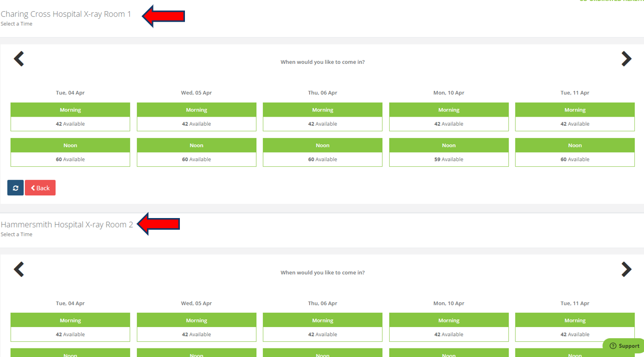Click the red Back button
This screenshot has height=357, width=644.
[40, 188]
